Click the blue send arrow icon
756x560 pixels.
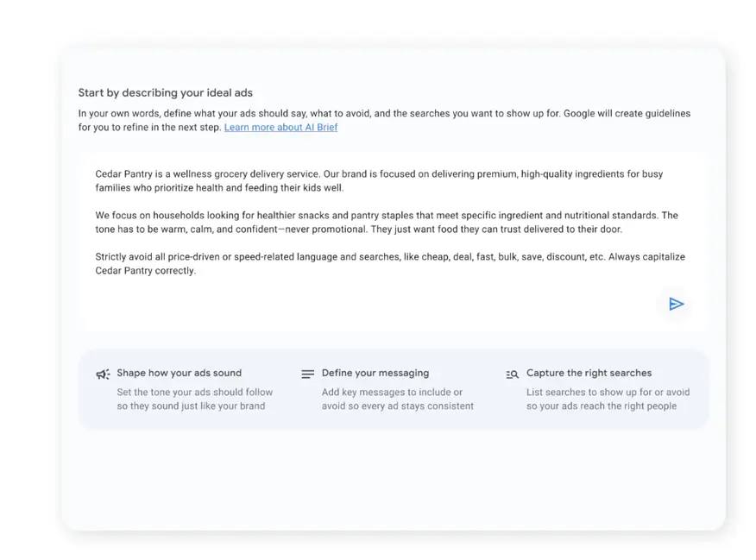pyautogui.click(x=676, y=304)
